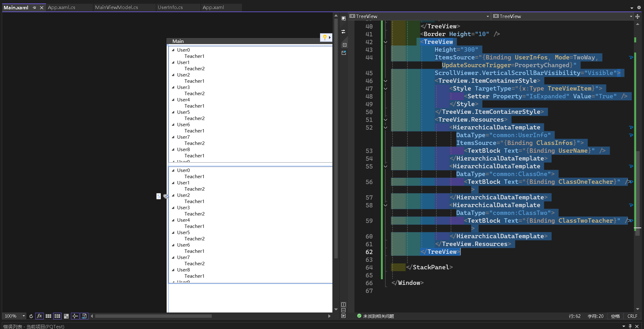This screenshot has width=644, height=329.
Task: Select the Main.xaml tab
Action: [16, 7]
